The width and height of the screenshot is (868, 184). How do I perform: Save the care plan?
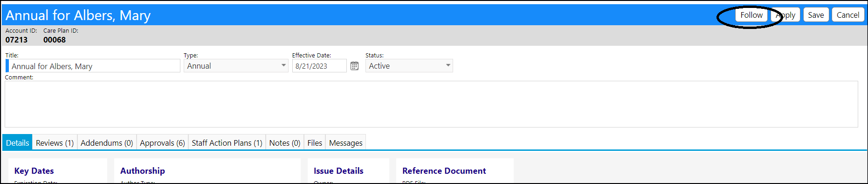point(816,15)
